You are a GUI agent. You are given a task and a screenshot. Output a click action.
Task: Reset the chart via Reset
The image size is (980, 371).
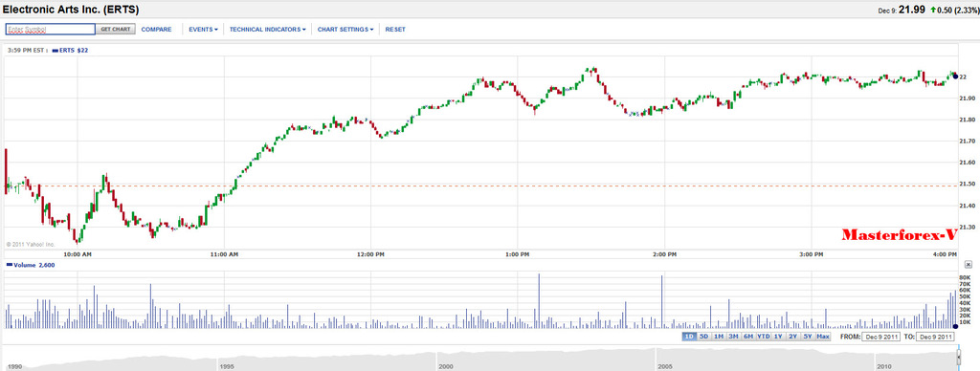395,30
